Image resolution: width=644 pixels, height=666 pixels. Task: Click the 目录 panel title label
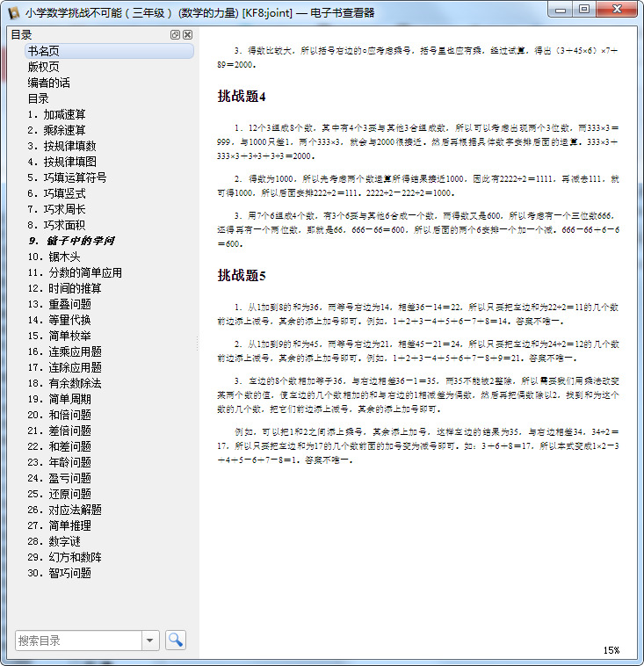click(x=21, y=35)
